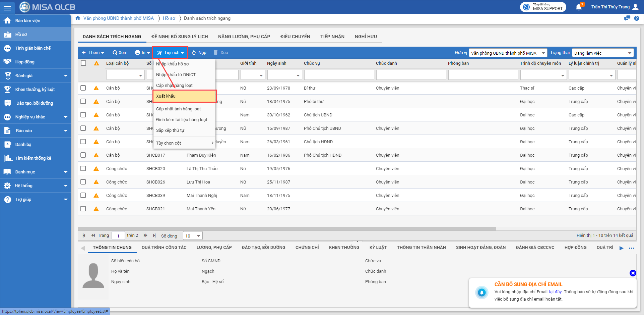644x315 pixels.
Task: Click the help question mark icon
Action: tap(636, 18)
